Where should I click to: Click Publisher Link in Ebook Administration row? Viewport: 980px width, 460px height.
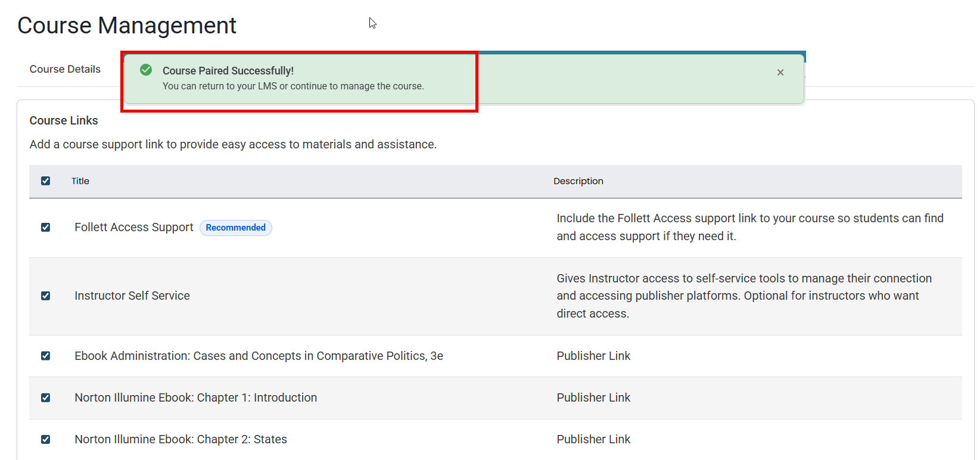tap(593, 356)
